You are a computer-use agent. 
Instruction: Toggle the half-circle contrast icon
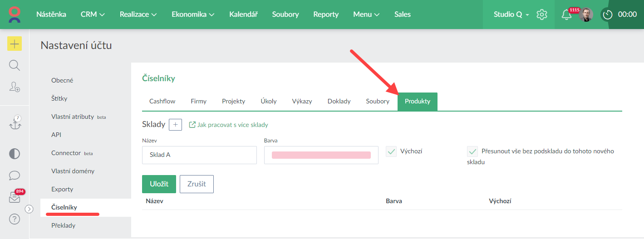pyautogui.click(x=15, y=154)
